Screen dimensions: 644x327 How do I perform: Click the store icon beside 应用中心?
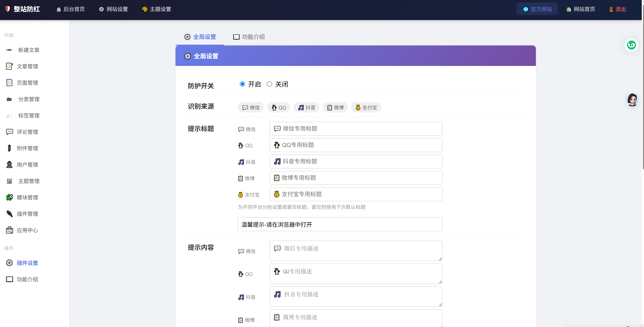[x=9, y=230]
